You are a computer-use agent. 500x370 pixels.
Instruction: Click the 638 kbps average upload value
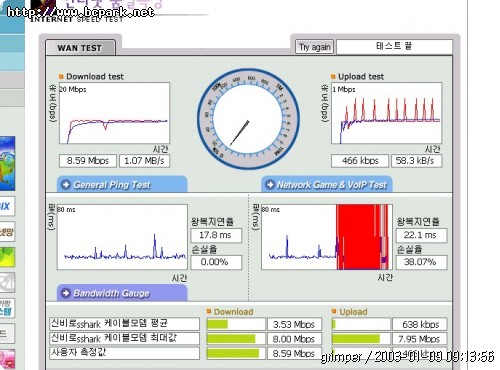coord(420,324)
